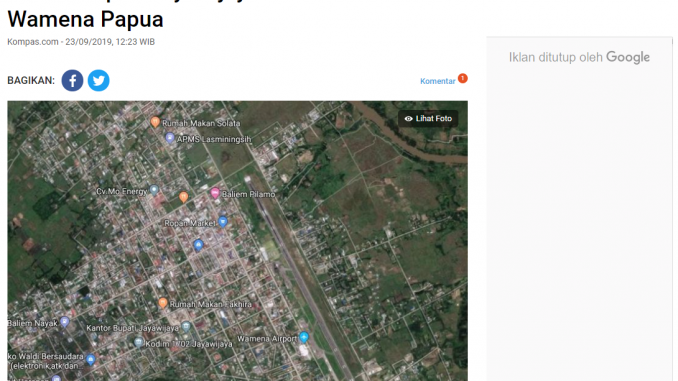
Task: Open the Wamena satellite map image
Action: 237,241
